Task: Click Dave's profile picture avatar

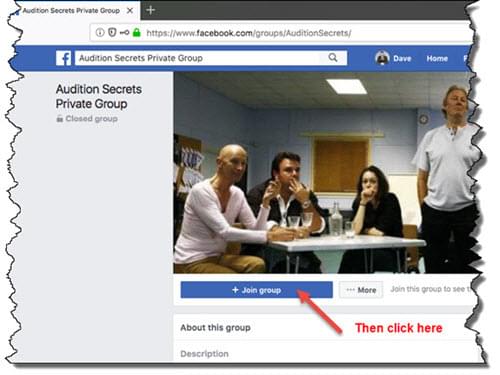Action: pyautogui.click(x=382, y=58)
